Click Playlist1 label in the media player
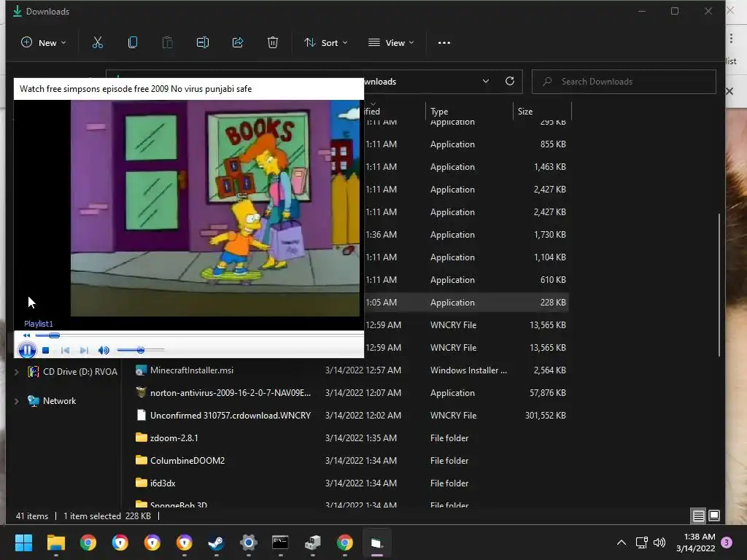This screenshot has width=747, height=560. click(39, 324)
